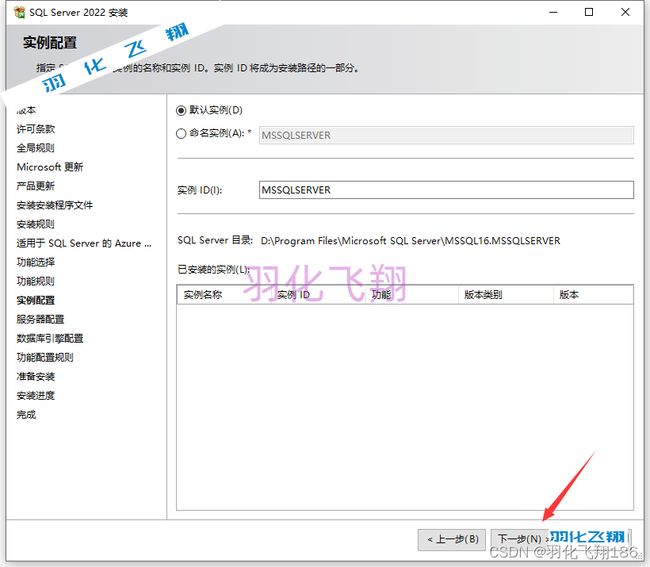This screenshot has height=567, width=650.
Task: Select 功能选择 step in sidebar
Action: tap(36, 262)
